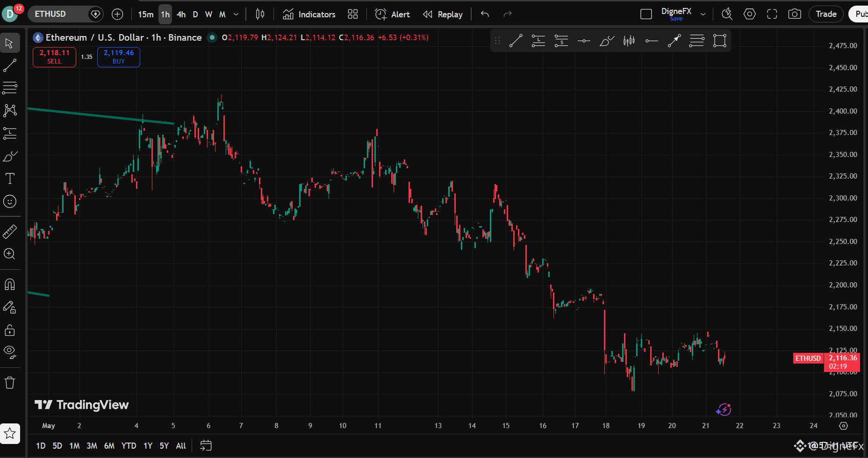Select horizontal line in favorites toolbar
Image resolution: width=868 pixels, height=458 pixels.
[x=584, y=41]
